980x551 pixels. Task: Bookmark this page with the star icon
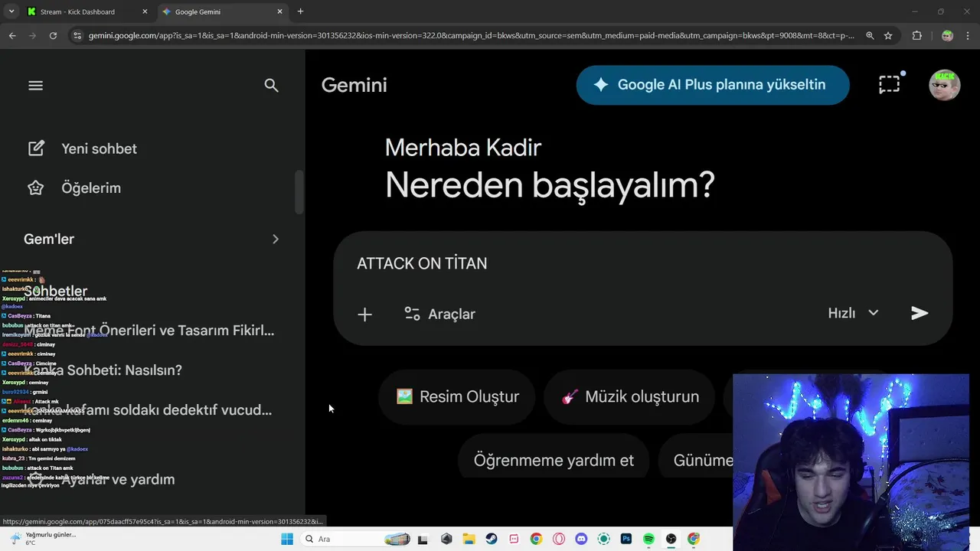(888, 35)
